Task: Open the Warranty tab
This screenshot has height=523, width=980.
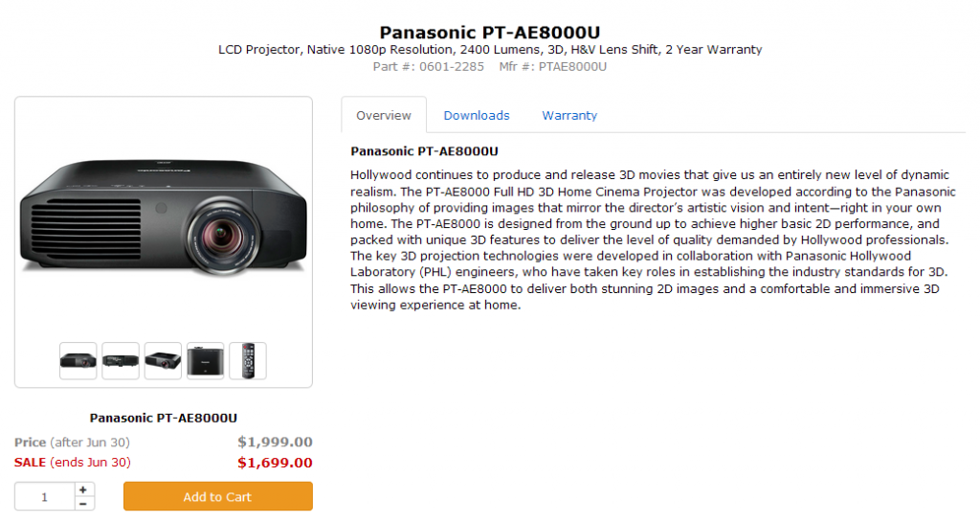Action: pyautogui.click(x=569, y=115)
